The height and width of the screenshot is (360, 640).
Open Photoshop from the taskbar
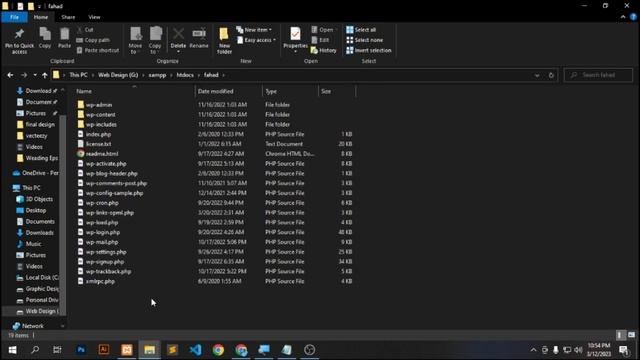pyautogui.click(x=81, y=350)
